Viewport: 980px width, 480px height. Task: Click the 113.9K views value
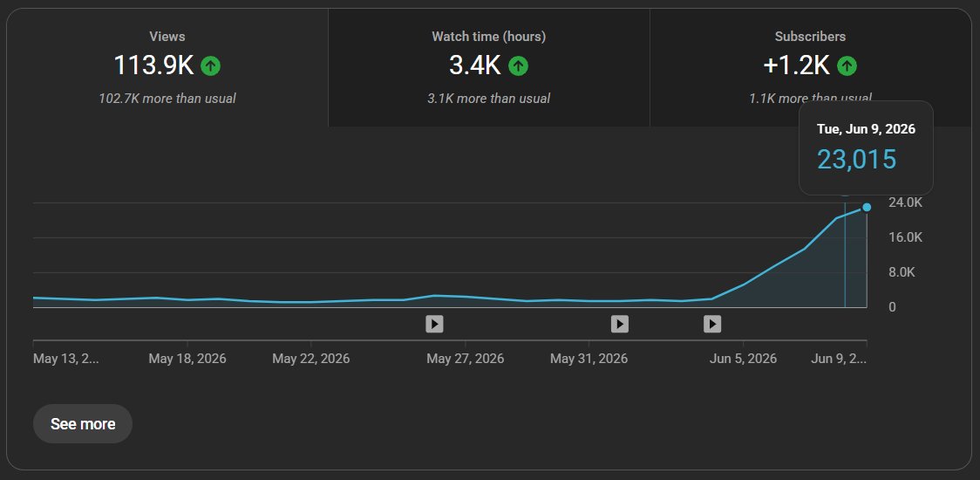pos(153,65)
